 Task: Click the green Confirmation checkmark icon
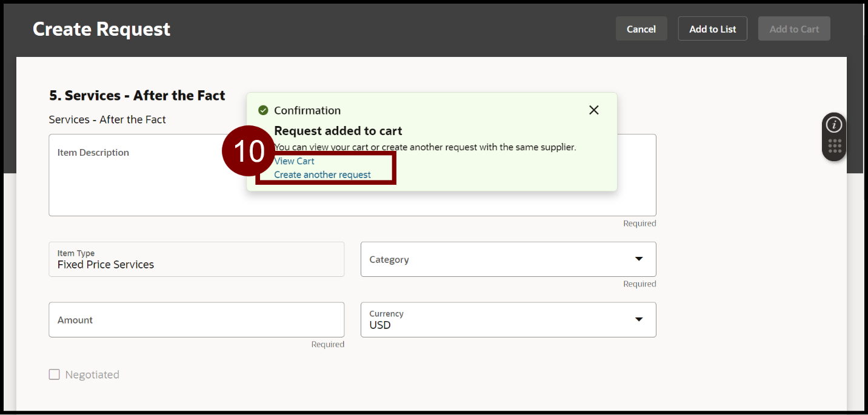pos(263,110)
